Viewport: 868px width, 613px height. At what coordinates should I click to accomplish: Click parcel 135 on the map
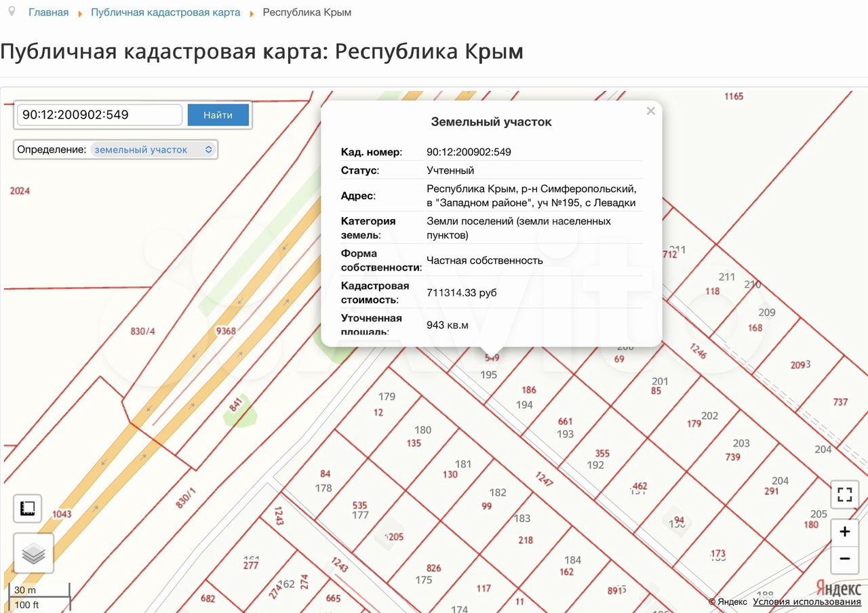click(x=414, y=443)
